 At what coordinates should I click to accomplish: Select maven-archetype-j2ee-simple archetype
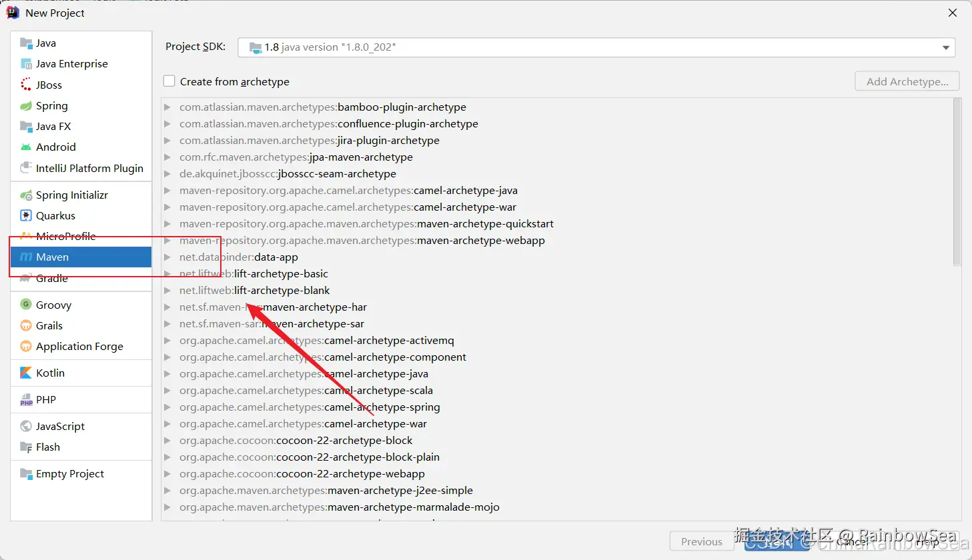[326, 491]
